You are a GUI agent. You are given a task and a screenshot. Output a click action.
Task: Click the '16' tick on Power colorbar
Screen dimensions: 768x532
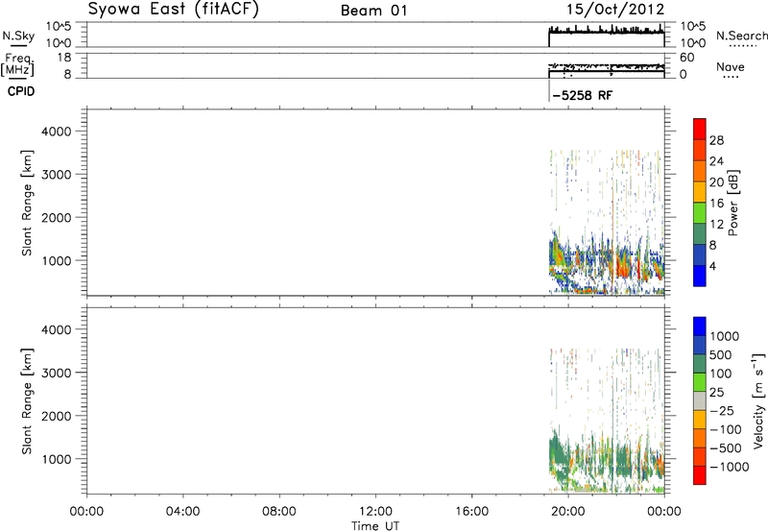pyautogui.click(x=716, y=204)
